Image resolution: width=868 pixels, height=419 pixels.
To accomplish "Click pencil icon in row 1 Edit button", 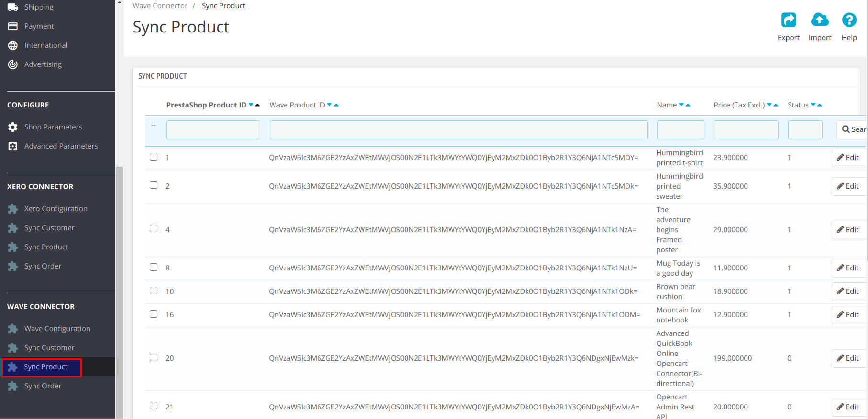I will click(840, 158).
